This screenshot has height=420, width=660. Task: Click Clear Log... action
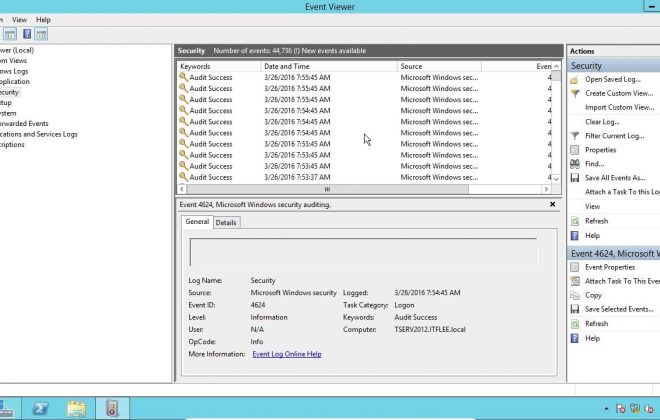[x=602, y=122]
